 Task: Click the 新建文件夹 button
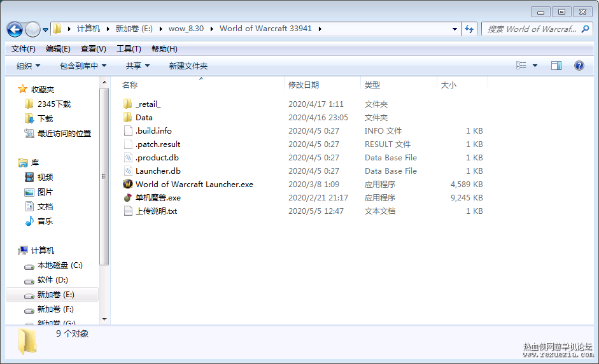pos(188,66)
